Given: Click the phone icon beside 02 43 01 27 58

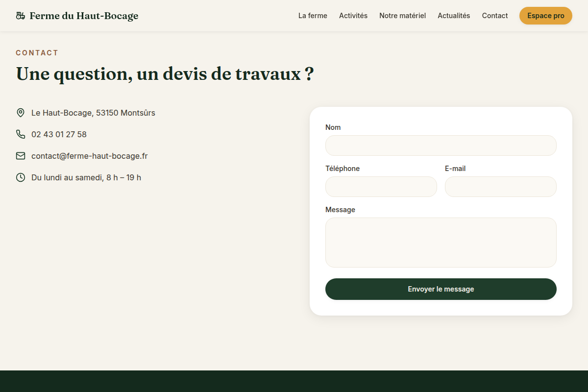Looking at the screenshot, I should click(x=21, y=134).
